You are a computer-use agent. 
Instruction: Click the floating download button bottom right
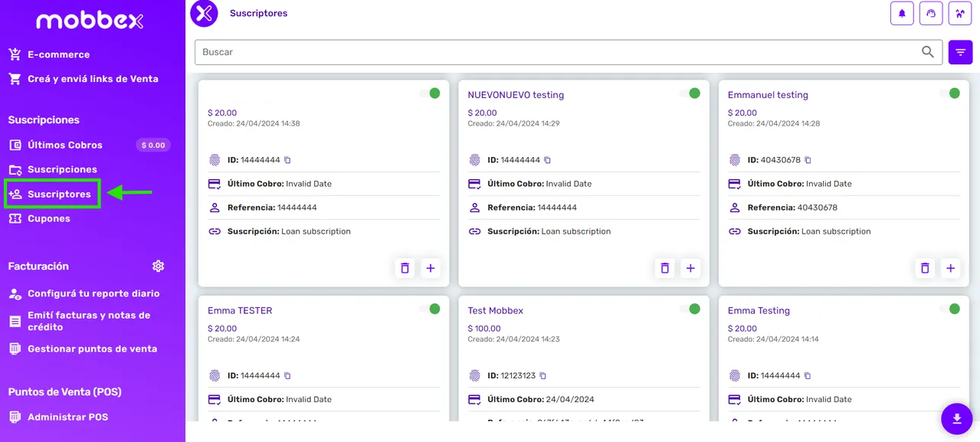[956, 419]
